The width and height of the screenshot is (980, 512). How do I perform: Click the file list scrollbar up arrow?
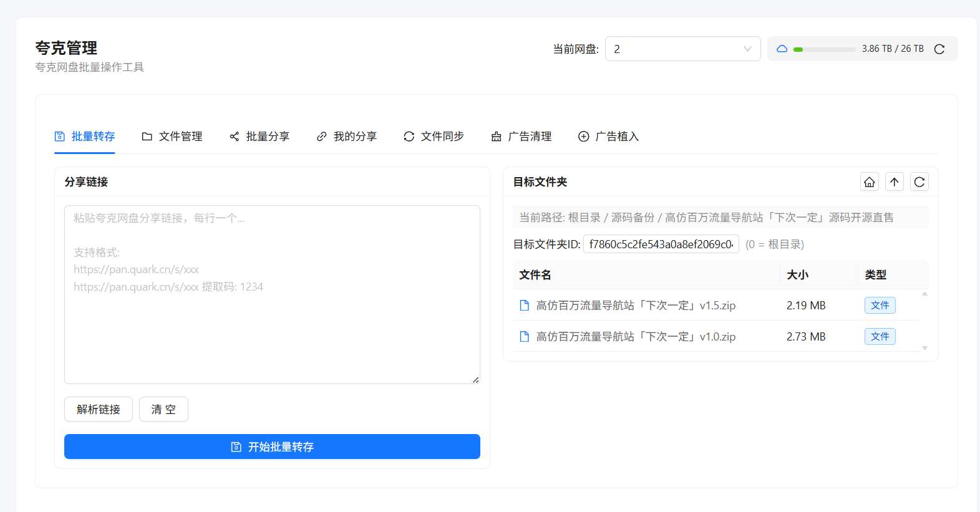coord(924,293)
